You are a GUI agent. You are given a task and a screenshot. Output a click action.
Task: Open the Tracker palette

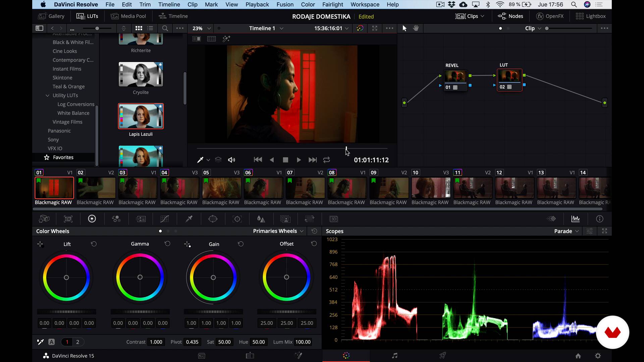pyautogui.click(x=237, y=219)
